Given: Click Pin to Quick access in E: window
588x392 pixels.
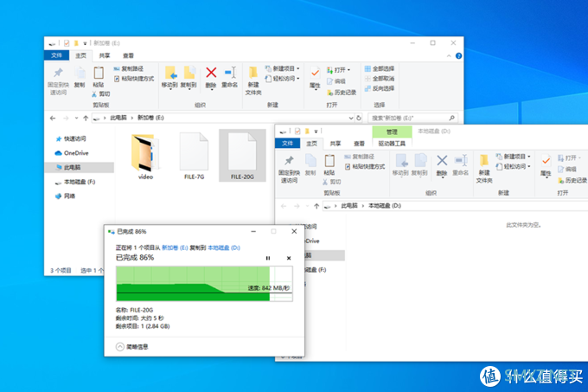Looking at the screenshot, I should click(58, 81).
